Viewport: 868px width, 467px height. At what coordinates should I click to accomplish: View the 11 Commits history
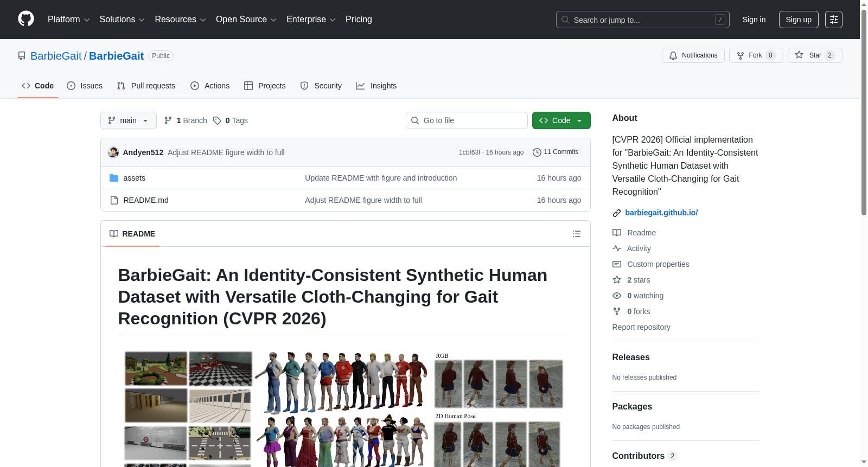coord(556,152)
